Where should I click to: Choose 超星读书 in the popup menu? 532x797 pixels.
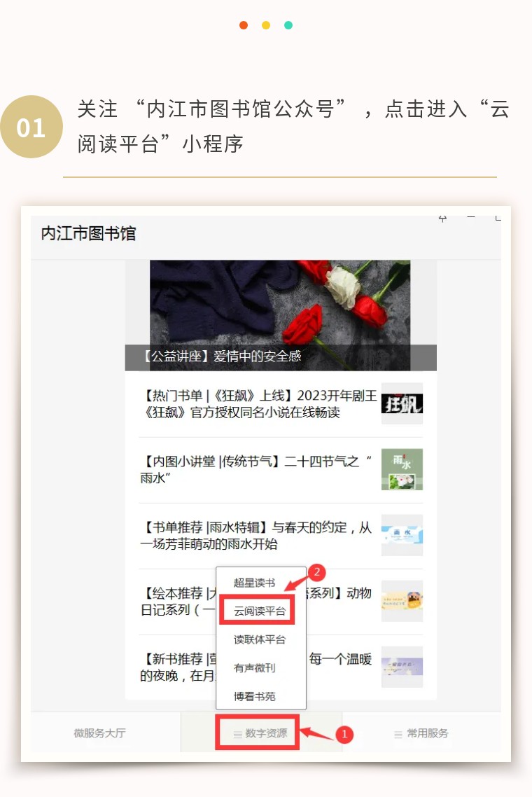pyautogui.click(x=255, y=583)
